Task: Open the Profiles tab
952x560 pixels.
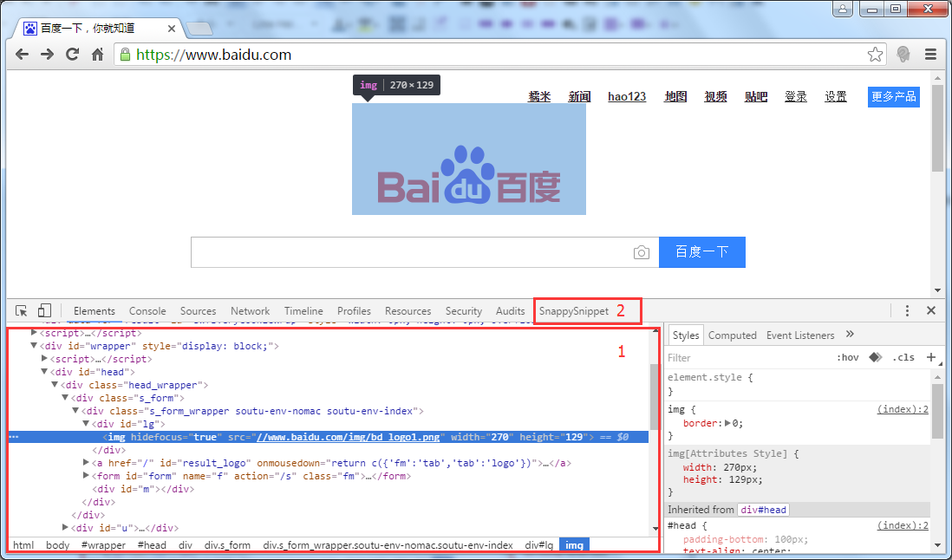Action: [x=354, y=310]
